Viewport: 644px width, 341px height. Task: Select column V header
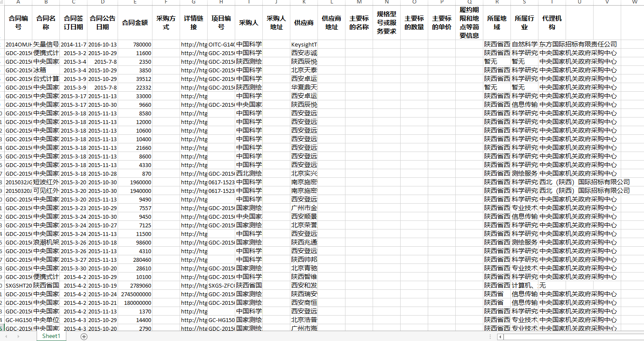607,2
